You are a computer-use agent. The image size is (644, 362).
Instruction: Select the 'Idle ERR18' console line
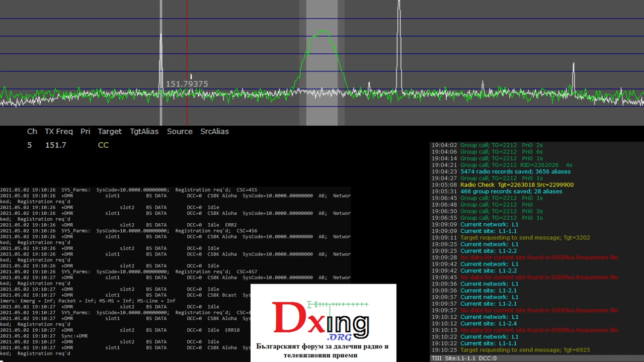coord(120,330)
